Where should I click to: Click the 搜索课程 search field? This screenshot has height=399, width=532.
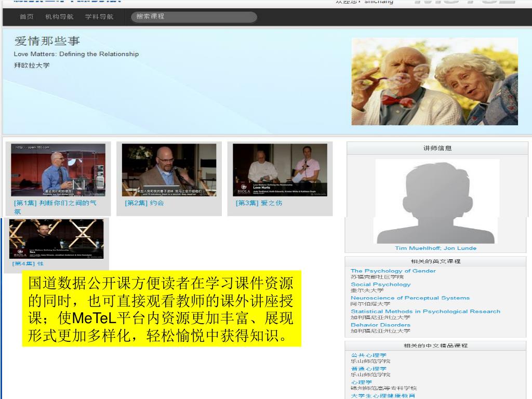(x=194, y=17)
